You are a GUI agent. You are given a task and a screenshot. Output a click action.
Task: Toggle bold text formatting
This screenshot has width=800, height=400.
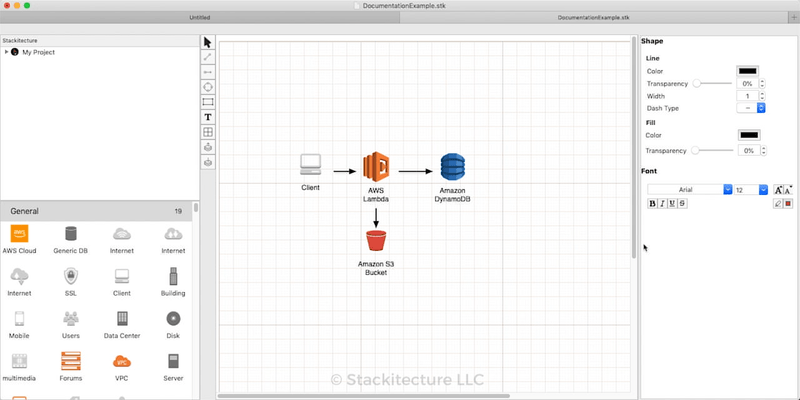pos(653,203)
